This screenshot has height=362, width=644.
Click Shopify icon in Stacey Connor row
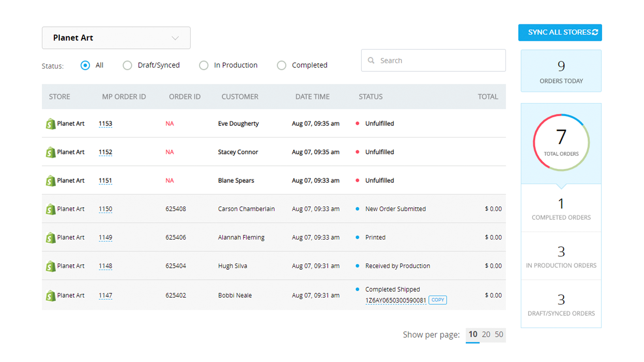tap(50, 152)
